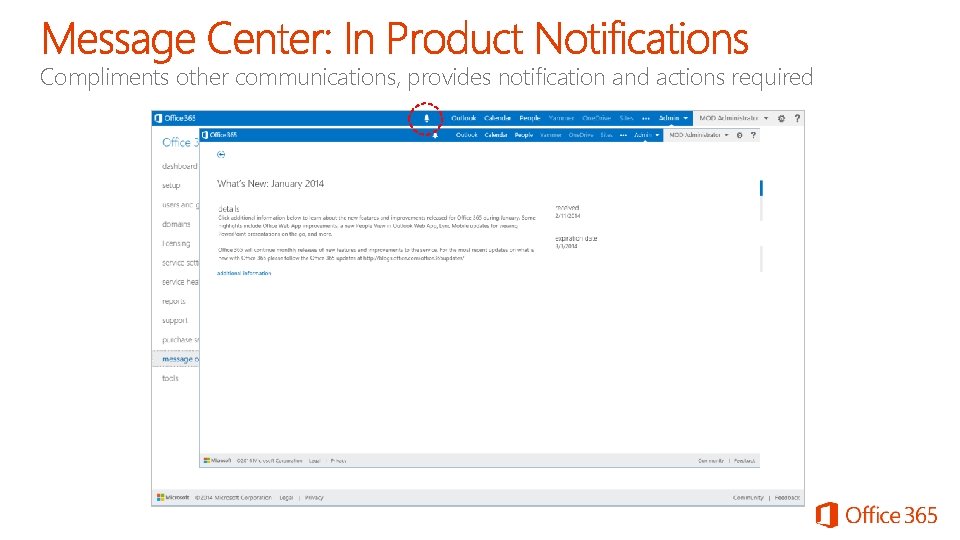Click Legal in the back window footer
960x540 pixels.
coord(286,498)
